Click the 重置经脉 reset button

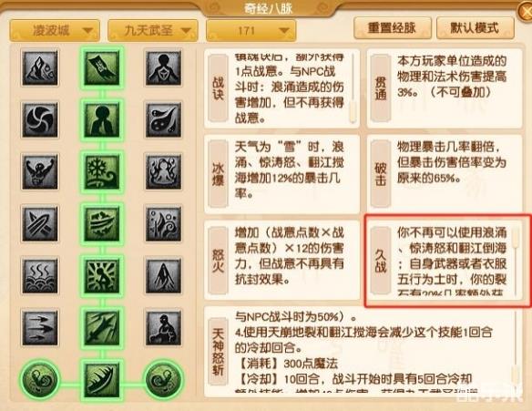[393, 28]
